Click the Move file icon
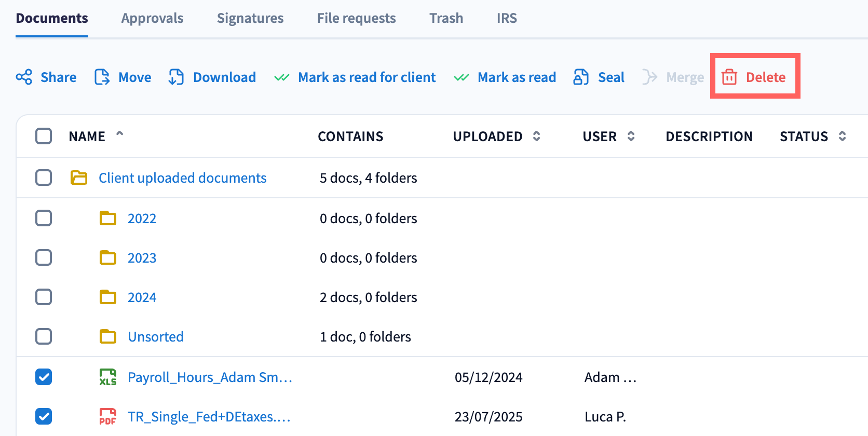This screenshot has width=868, height=436. coord(102,77)
